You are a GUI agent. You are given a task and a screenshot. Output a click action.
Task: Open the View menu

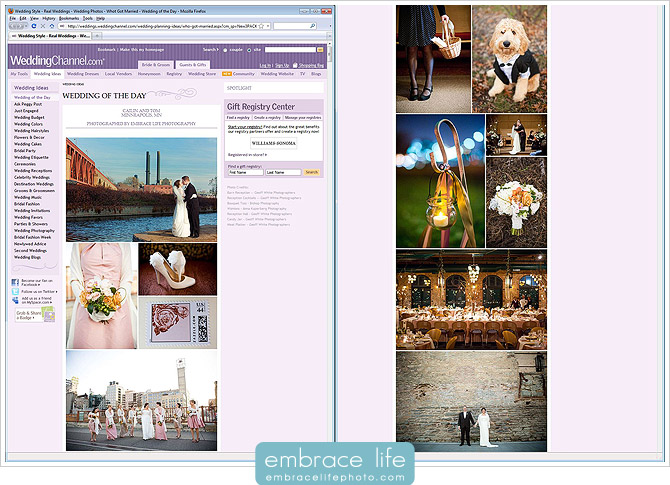(x=34, y=18)
